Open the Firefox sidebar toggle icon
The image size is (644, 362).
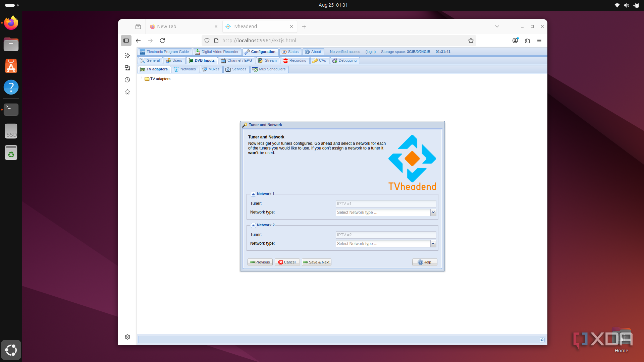pos(126,41)
